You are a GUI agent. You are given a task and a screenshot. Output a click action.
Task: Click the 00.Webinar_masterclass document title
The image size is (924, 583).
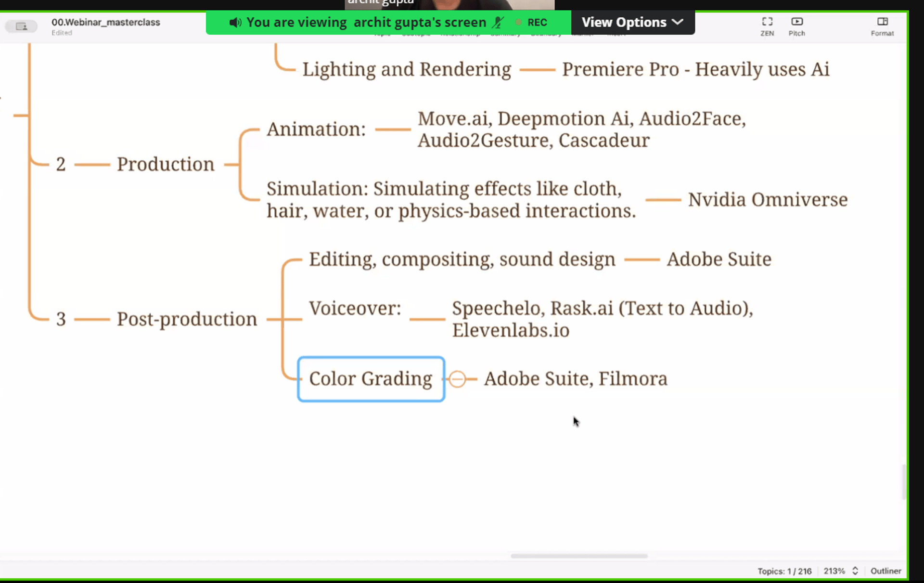(x=105, y=22)
